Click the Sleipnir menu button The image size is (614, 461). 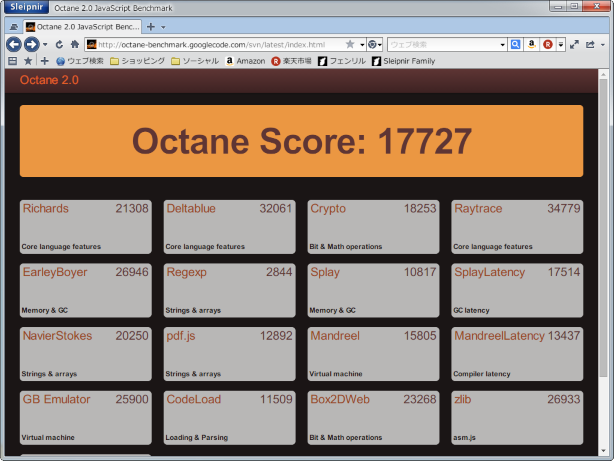(x=26, y=7)
